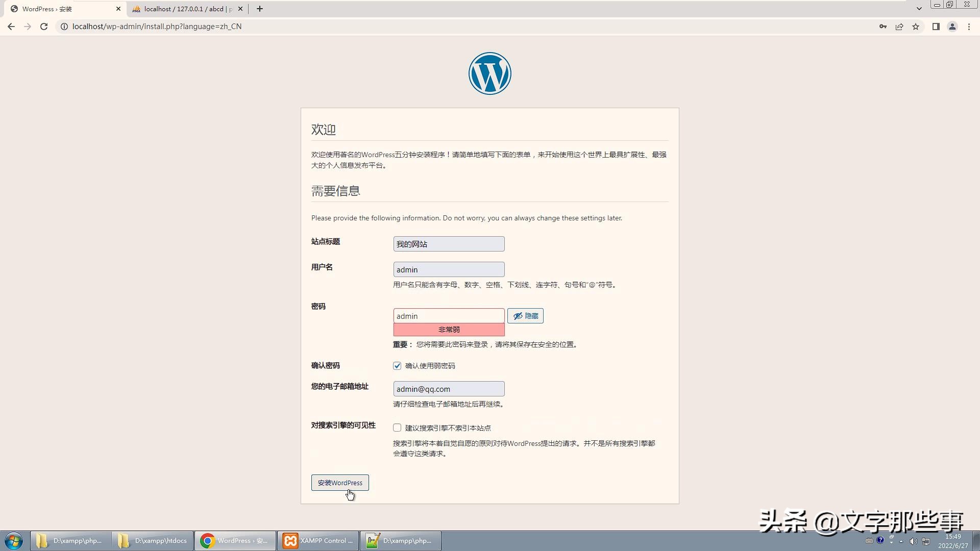The width and height of the screenshot is (980, 551).
Task: Reload the WordPress install page
Action: tap(44, 27)
